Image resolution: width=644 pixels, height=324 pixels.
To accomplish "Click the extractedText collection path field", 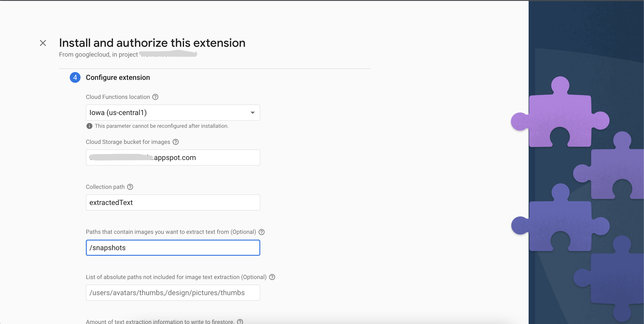I will 173,202.
